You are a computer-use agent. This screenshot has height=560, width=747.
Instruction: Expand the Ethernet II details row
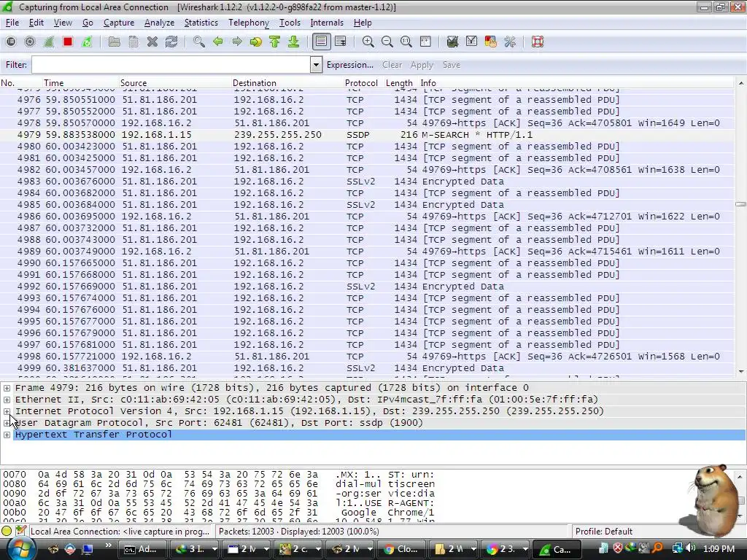pos(7,400)
